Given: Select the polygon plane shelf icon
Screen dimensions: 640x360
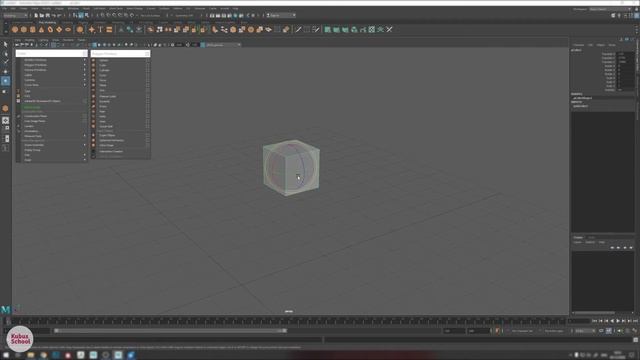Looking at the screenshot, I should [x=59, y=29].
